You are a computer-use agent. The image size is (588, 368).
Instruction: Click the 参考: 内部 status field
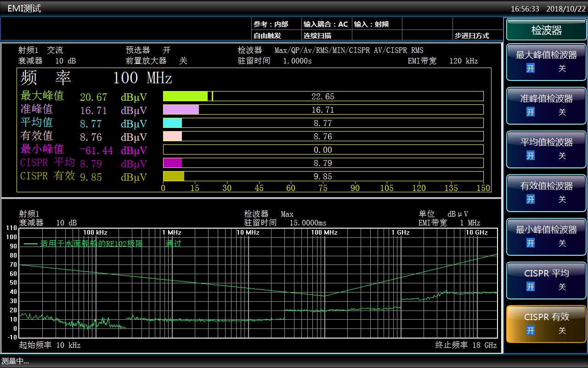(271, 24)
